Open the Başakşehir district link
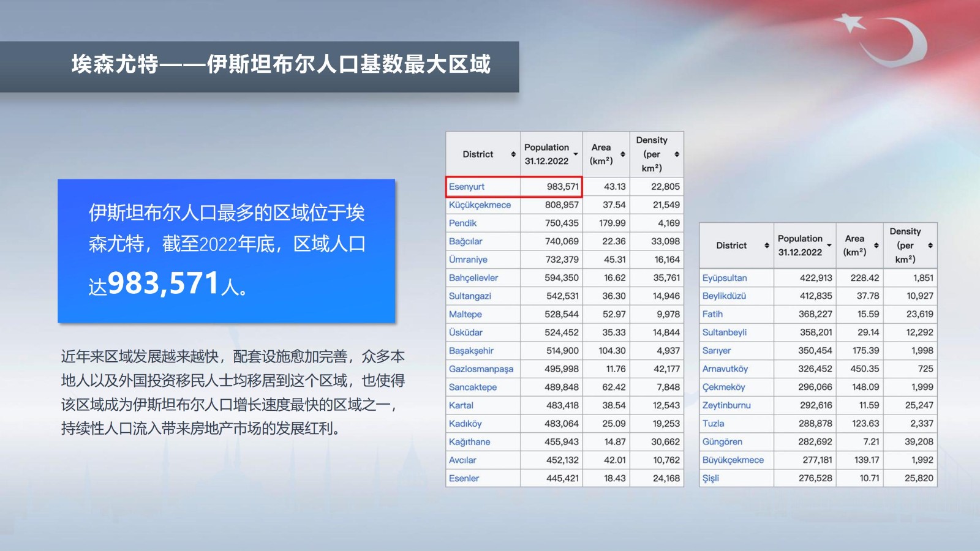The width and height of the screenshot is (980, 551). 471,351
